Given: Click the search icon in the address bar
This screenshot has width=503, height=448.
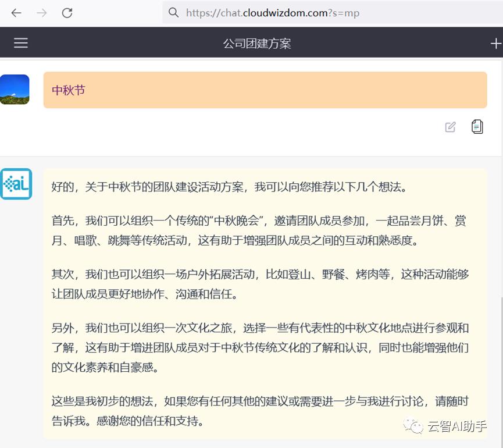Looking at the screenshot, I should point(173,12).
